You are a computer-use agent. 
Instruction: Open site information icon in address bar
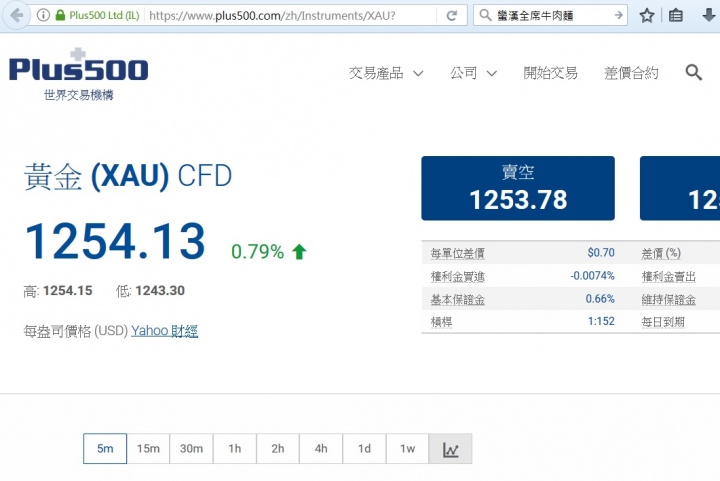[x=43, y=15]
